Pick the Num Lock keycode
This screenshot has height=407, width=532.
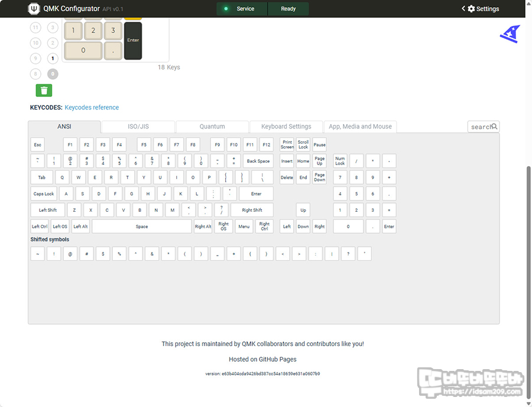[x=340, y=161]
